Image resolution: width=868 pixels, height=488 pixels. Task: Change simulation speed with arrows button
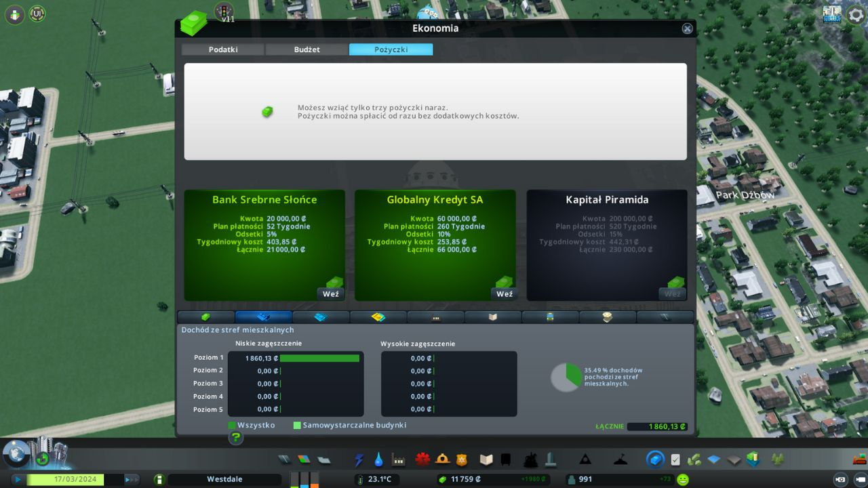[131, 479]
